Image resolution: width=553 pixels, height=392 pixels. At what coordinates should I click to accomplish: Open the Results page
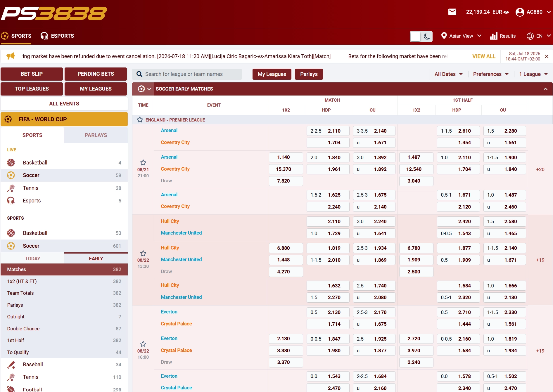click(503, 36)
